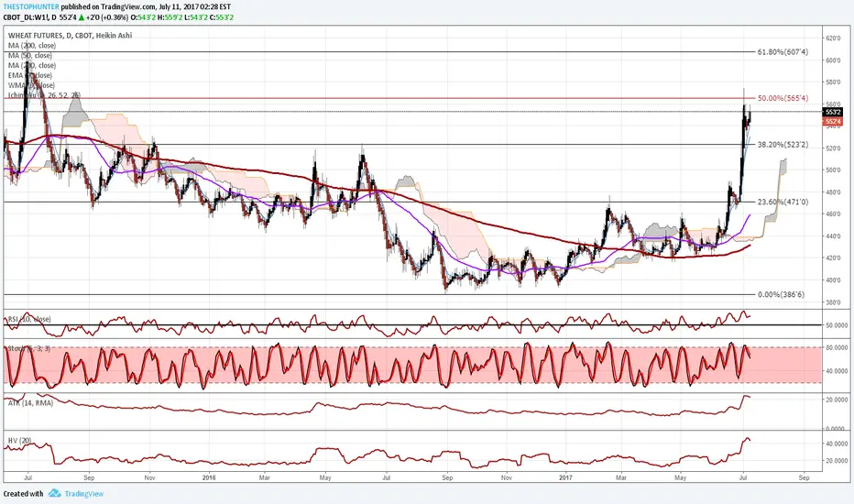
Task: Select the CBOT_DL:W1! symbol text in header
Action: 27,17
